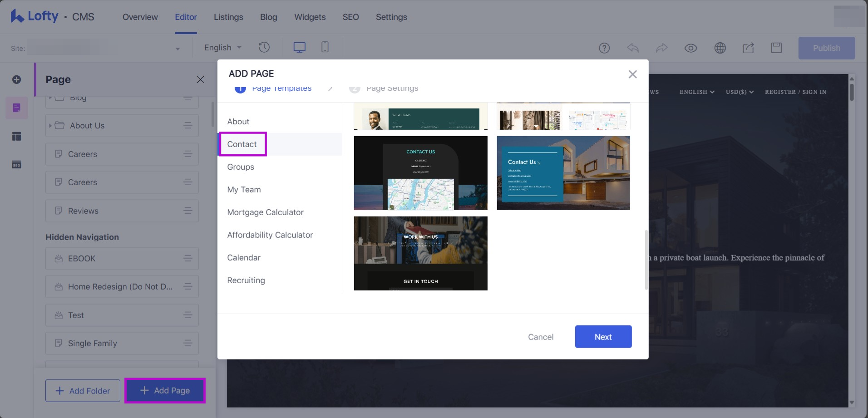Select the Mortgage Calculator template category

point(265,212)
